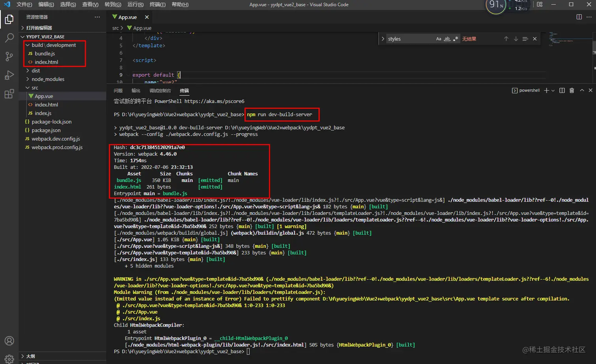Screen dimensions: 596x364
Task: Click the VS Code logo in the title bar
Action: click(7, 4)
